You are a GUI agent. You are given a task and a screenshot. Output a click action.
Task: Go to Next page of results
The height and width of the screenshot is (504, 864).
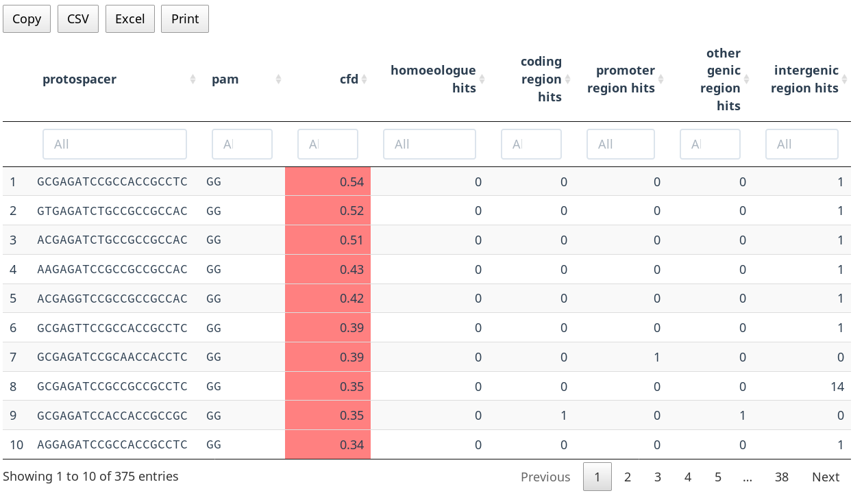tap(826, 477)
